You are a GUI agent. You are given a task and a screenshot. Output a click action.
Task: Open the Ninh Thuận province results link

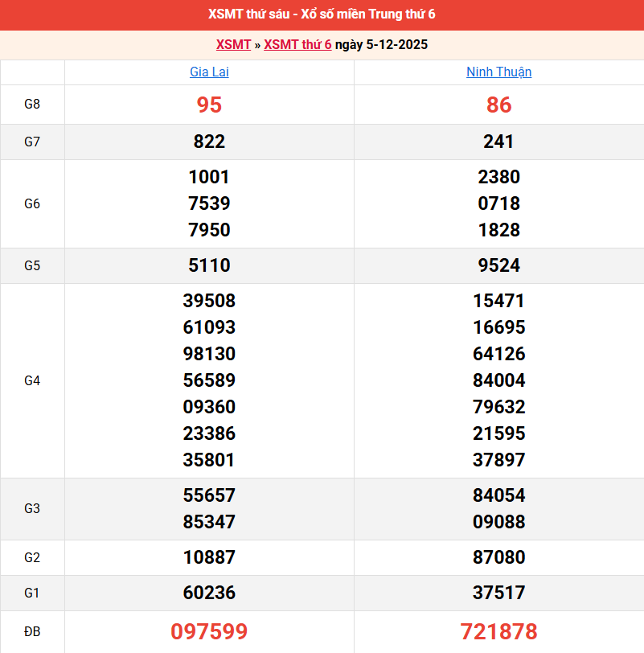pos(498,72)
